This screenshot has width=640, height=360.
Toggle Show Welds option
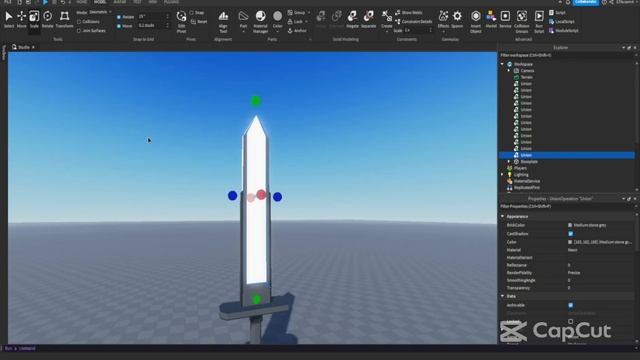click(x=409, y=13)
